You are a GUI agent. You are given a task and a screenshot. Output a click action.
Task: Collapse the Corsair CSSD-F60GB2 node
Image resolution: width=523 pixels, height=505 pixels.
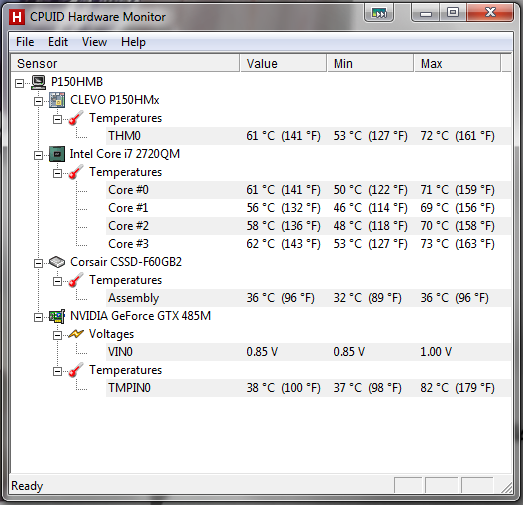pos(39,263)
